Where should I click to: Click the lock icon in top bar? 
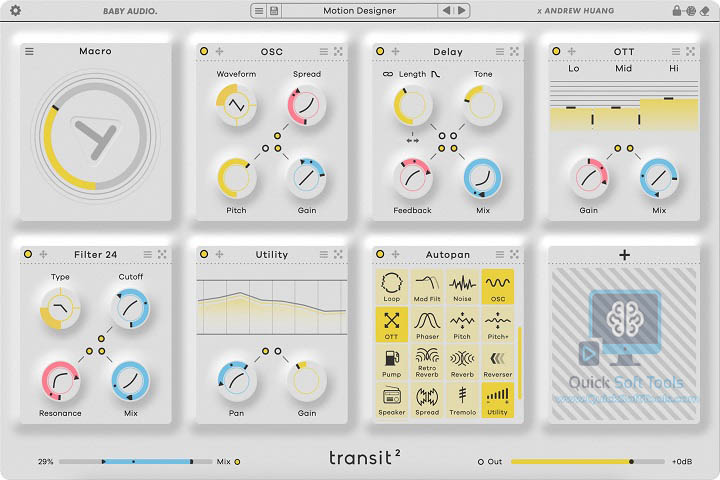point(676,10)
